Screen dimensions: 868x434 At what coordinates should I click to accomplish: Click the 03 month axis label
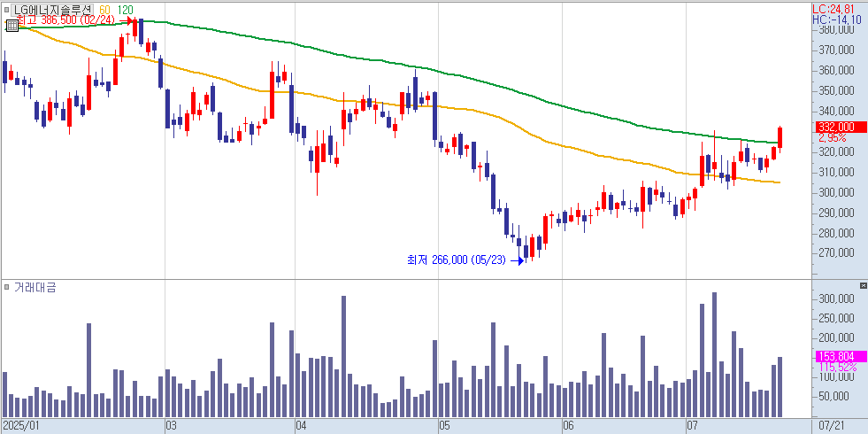coord(171,426)
